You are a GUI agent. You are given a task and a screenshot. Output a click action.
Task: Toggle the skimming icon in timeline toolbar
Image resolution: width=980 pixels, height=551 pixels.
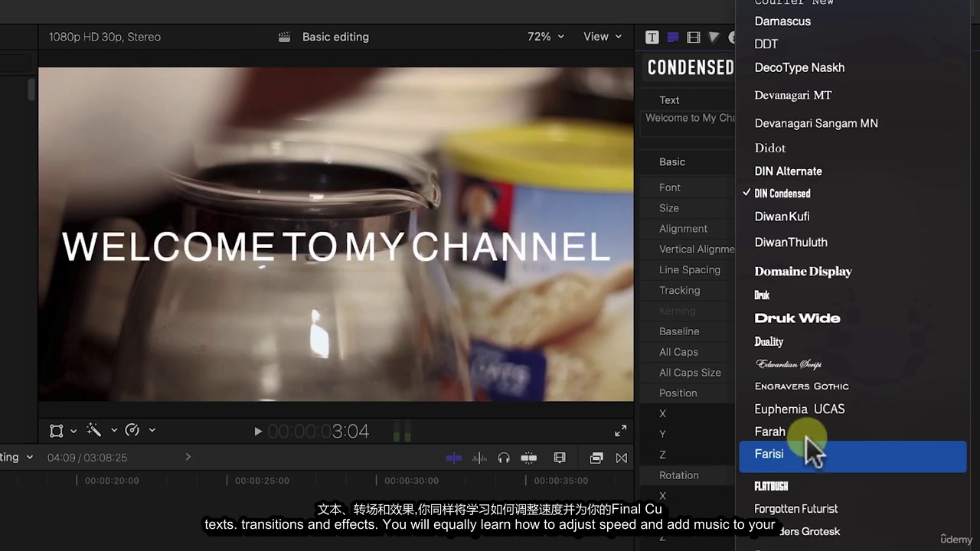click(454, 458)
